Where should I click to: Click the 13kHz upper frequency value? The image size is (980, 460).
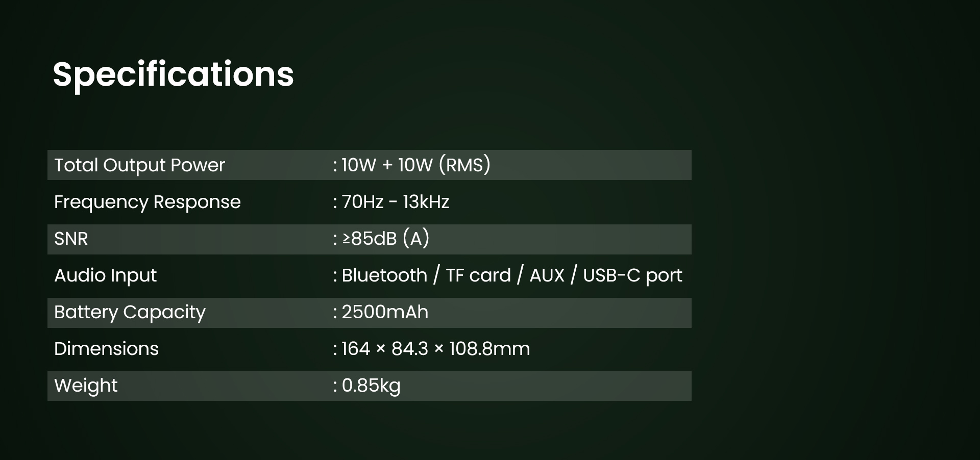426,202
